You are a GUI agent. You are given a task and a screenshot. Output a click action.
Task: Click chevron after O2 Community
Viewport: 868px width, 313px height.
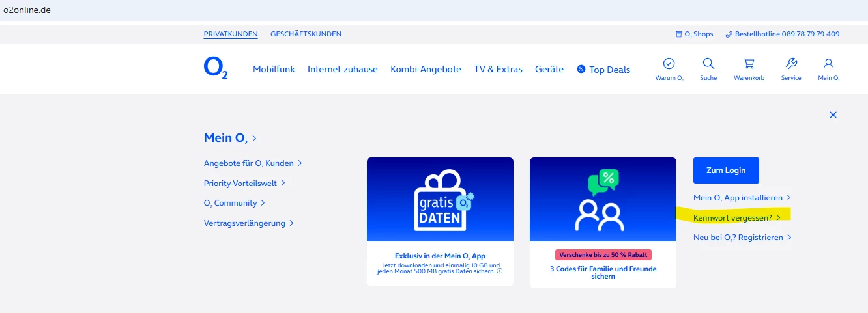(x=263, y=203)
